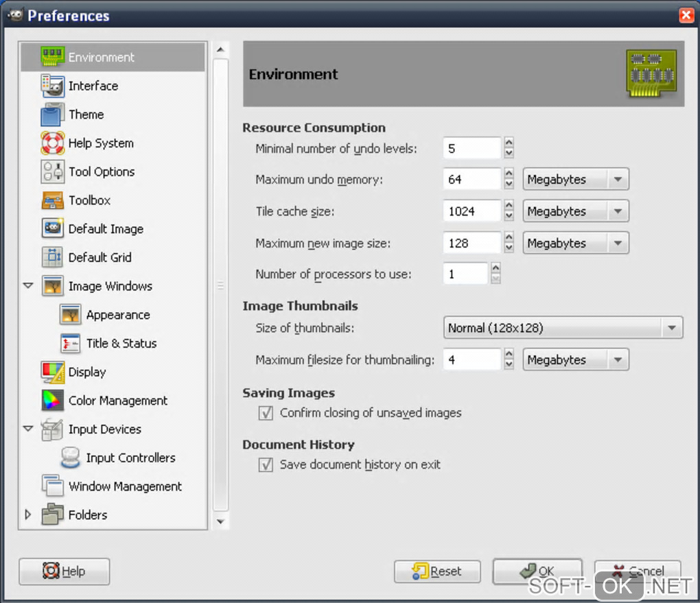The image size is (700, 603).
Task: Collapse the Image Windows tree branch
Action: 28,285
